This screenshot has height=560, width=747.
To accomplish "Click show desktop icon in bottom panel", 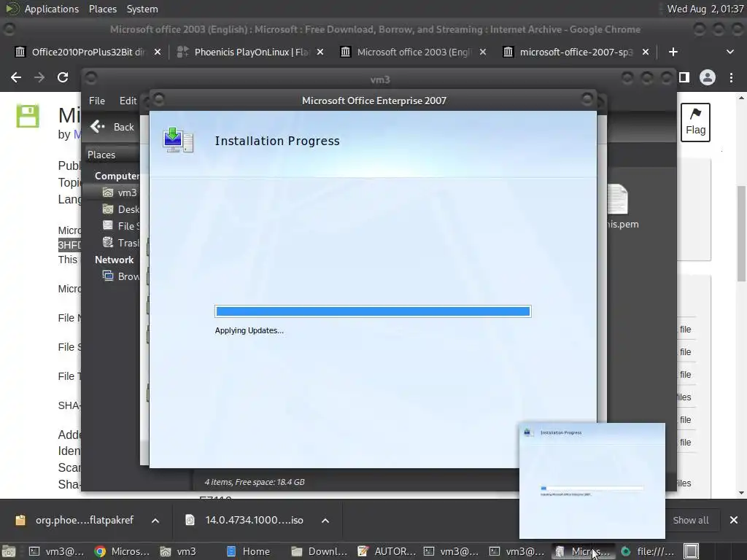I will [8, 551].
